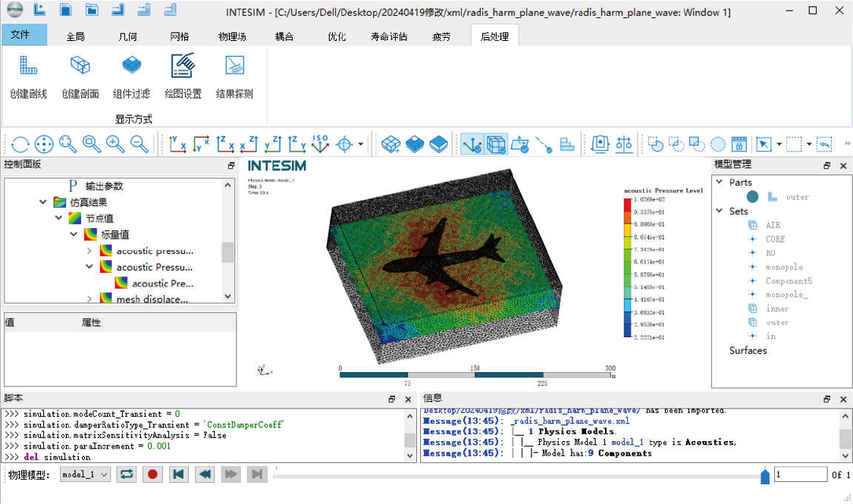Click the zoom-in magnifier icon
Image resolution: width=853 pixels, height=504 pixels.
click(115, 144)
